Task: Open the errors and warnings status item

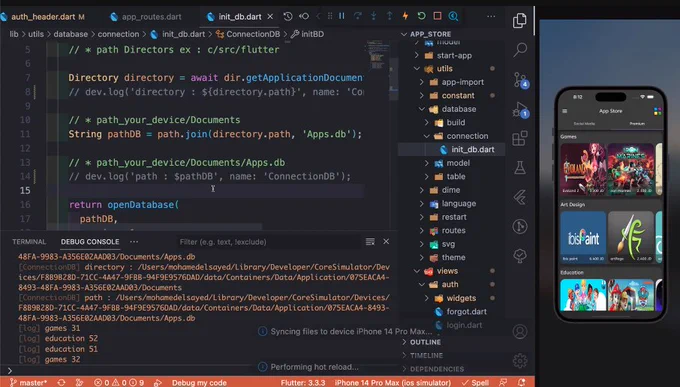Action: [x=119, y=383]
